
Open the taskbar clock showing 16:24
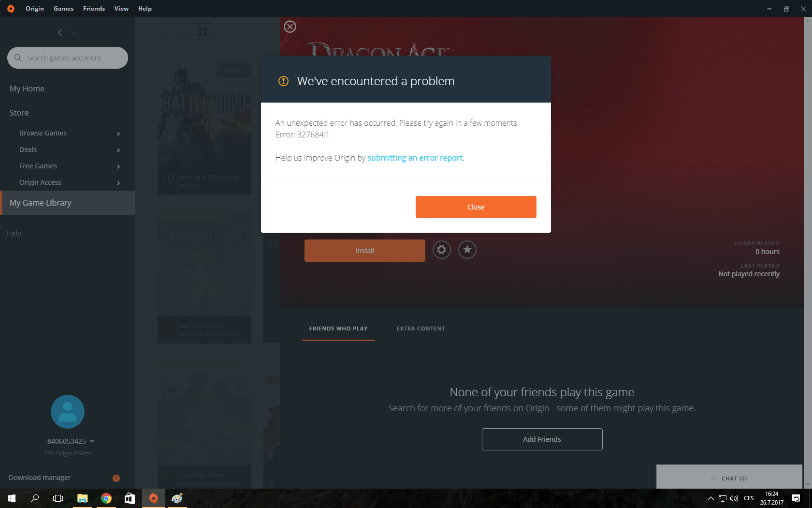coord(772,498)
